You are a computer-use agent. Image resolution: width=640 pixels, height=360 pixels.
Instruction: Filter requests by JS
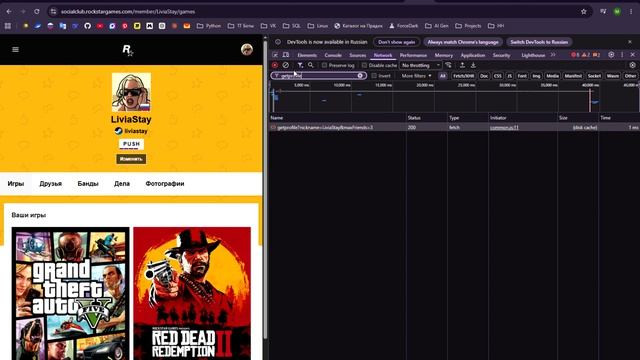(509, 76)
